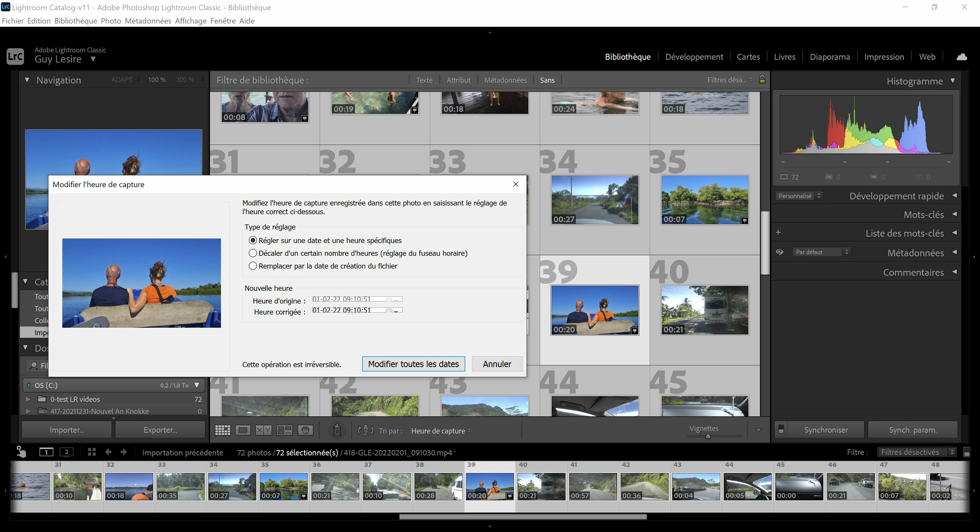This screenshot has width=980, height=532.
Task: Click the cloud sync icon
Action: [961, 57]
